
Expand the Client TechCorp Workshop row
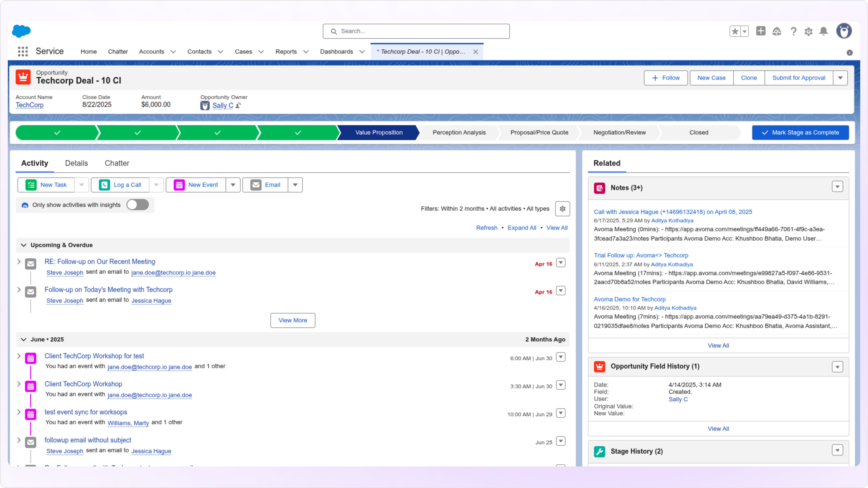(x=19, y=384)
